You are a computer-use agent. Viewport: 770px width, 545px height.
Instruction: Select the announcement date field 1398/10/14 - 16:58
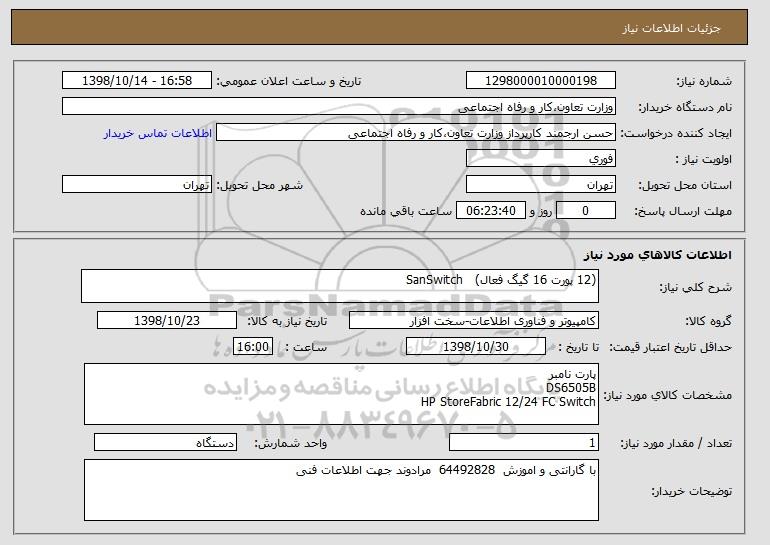[x=137, y=81]
